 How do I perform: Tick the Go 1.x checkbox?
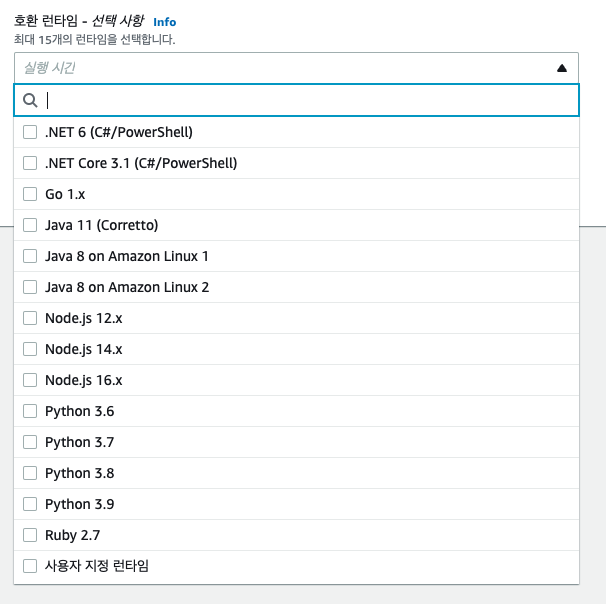click(30, 194)
